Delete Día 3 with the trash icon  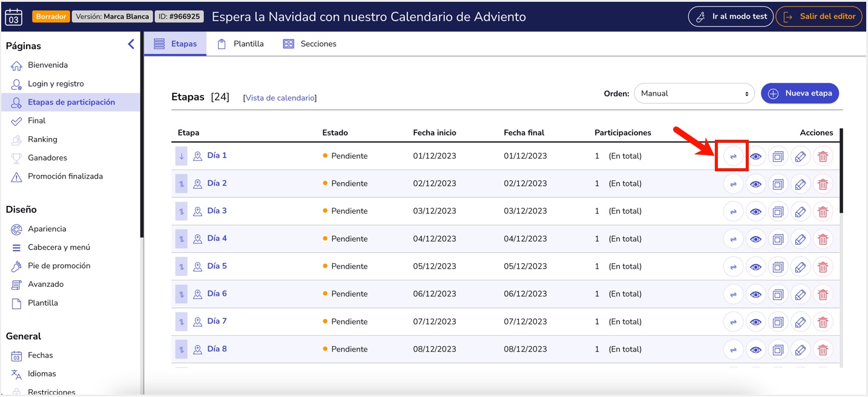(823, 212)
